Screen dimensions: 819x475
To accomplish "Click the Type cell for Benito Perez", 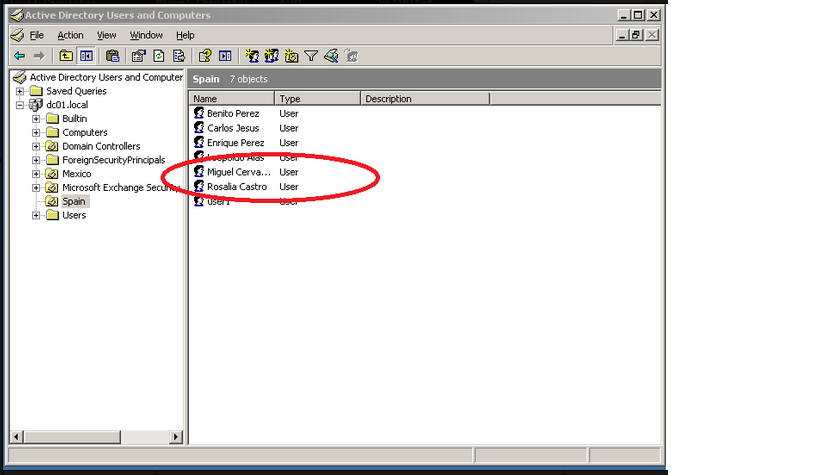I will [x=289, y=113].
